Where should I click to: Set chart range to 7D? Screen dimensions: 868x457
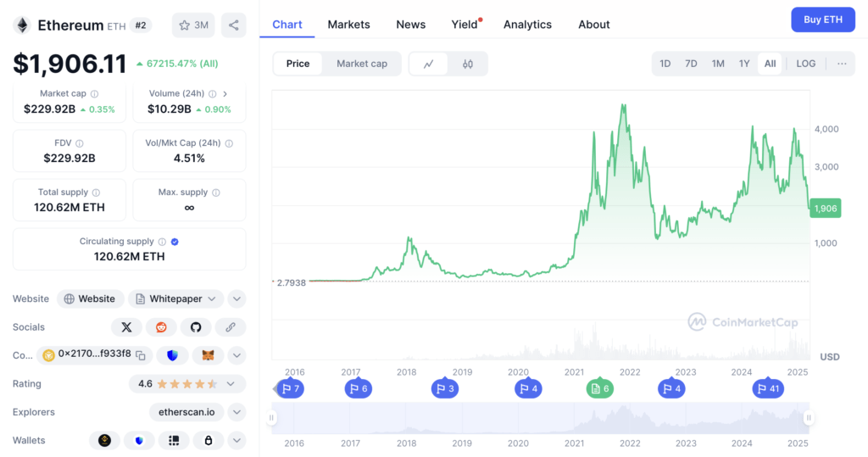click(x=691, y=64)
